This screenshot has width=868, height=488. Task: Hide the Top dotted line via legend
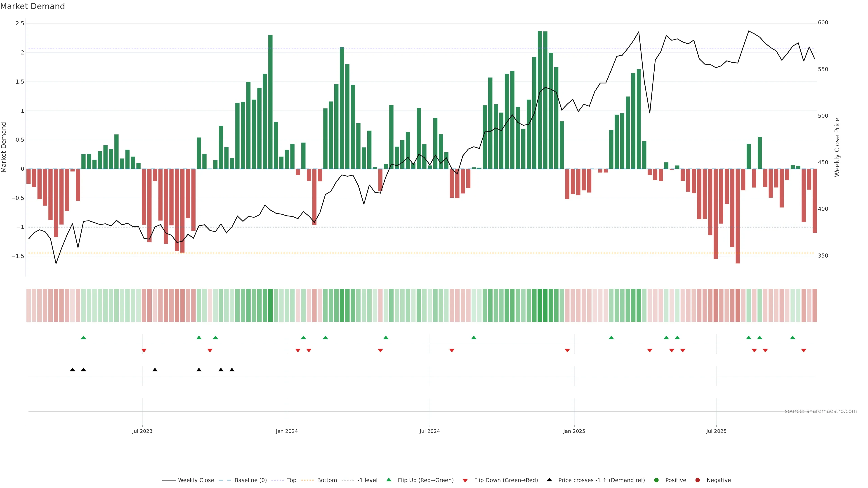click(291, 480)
